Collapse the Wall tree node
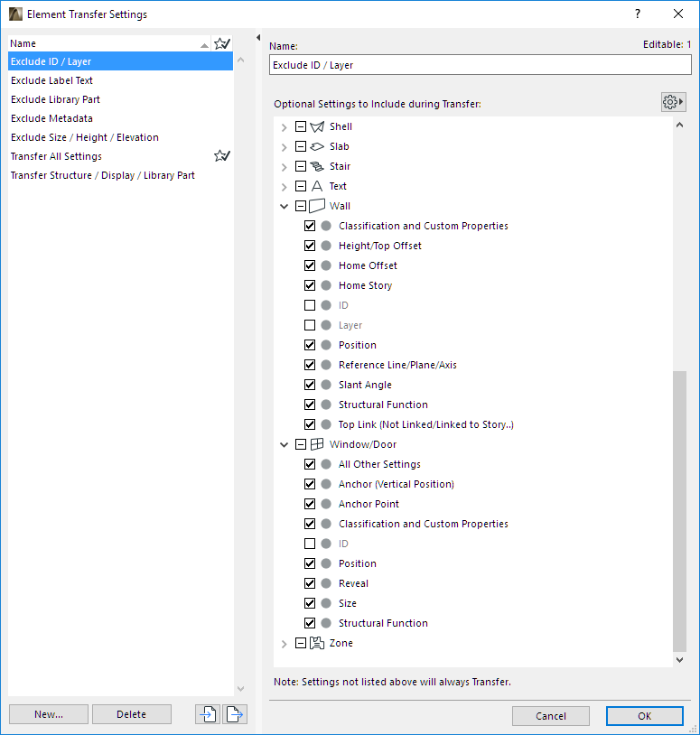This screenshot has height=735, width=700. [285, 206]
